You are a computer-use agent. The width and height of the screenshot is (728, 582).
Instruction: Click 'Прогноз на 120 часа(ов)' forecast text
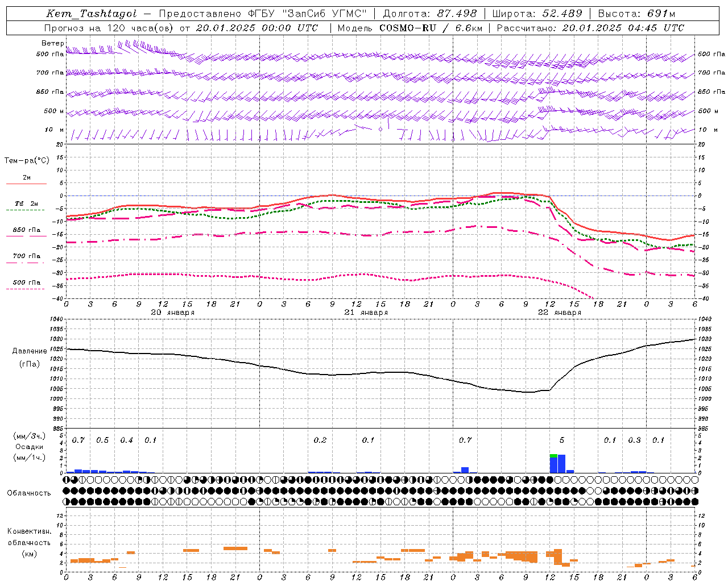(110, 28)
